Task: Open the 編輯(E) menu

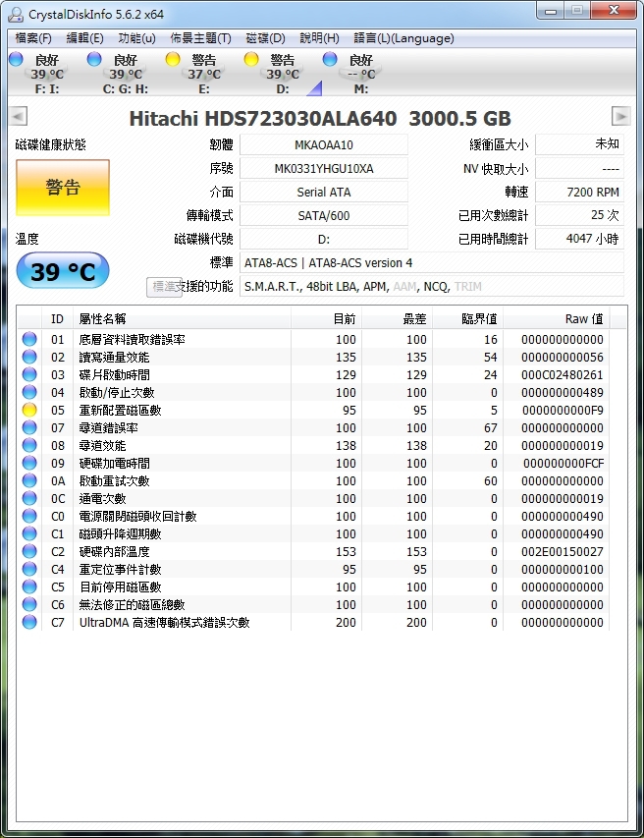Action: click(84, 38)
